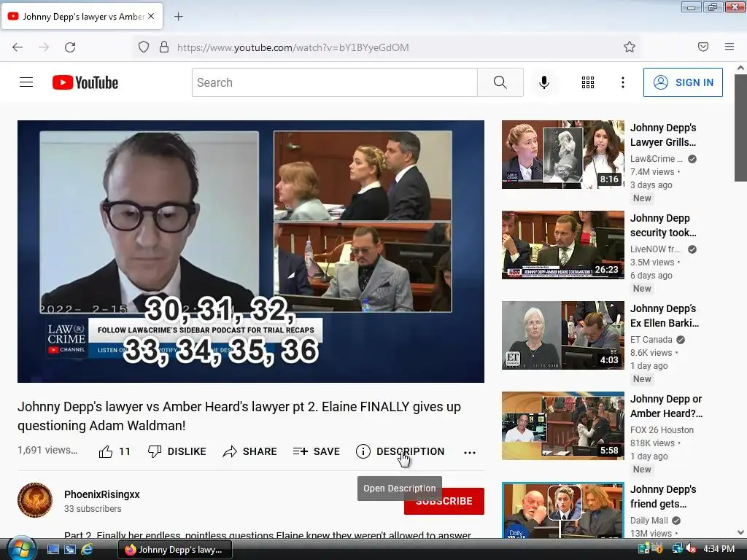The width and height of the screenshot is (747, 560).
Task: Click the LiveNOW channel name
Action: pos(656,249)
